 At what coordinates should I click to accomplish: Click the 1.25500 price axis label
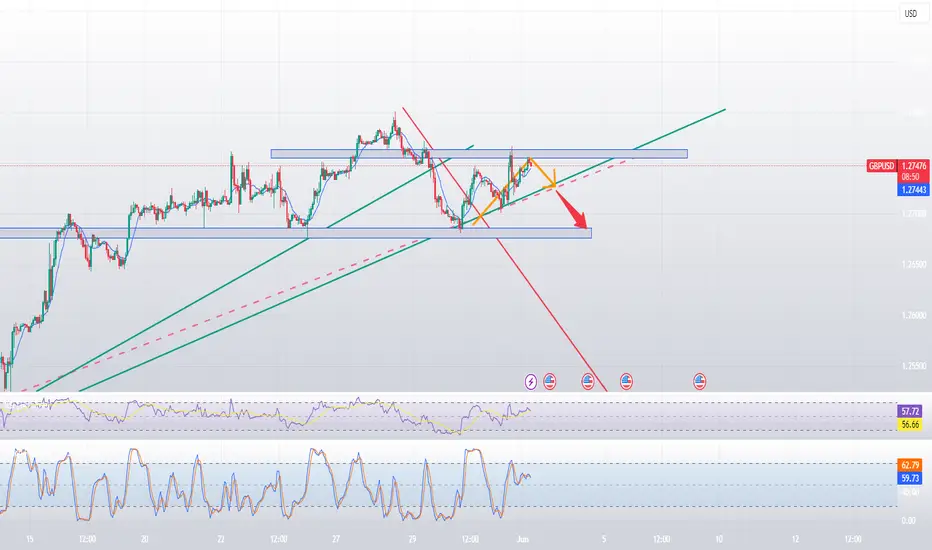(x=914, y=366)
